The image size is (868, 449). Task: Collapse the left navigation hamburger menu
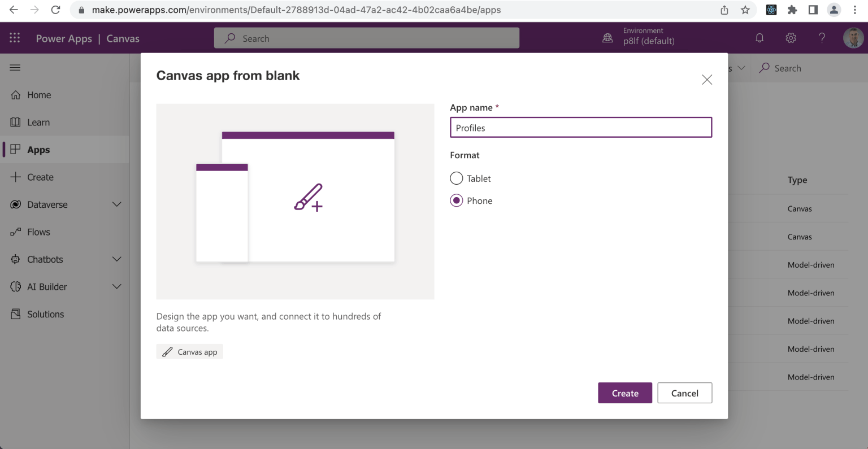[x=15, y=68]
